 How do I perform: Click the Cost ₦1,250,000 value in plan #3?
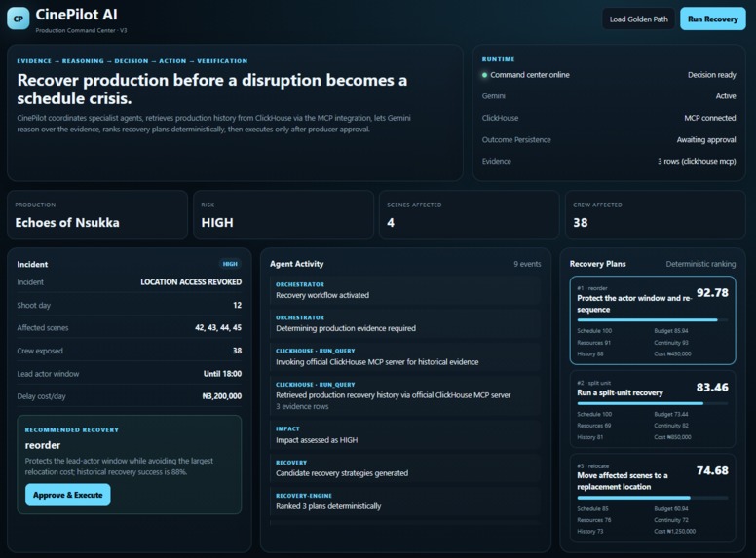point(674,532)
